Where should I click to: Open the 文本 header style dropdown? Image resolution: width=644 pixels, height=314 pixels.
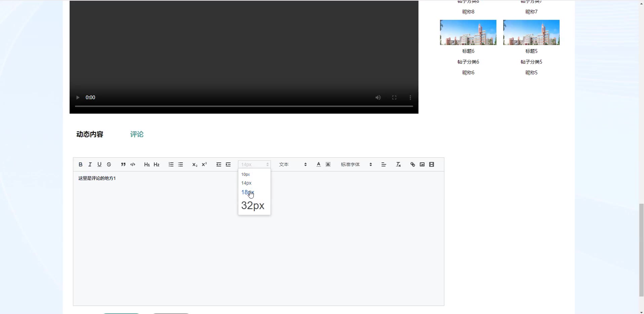[x=293, y=164]
